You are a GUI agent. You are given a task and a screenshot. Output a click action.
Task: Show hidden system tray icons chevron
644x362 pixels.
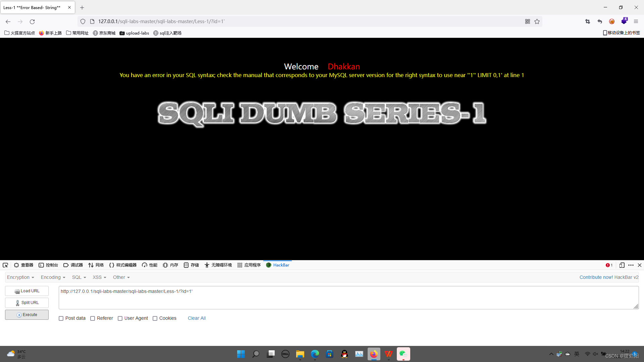click(551, 354)
